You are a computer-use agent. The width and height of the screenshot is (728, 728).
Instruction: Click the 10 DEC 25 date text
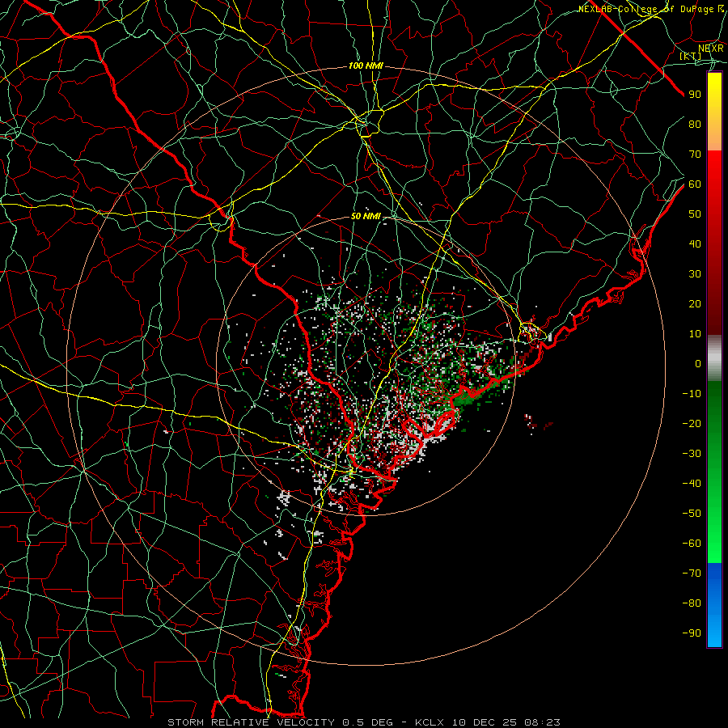click(x=484, y=722)
